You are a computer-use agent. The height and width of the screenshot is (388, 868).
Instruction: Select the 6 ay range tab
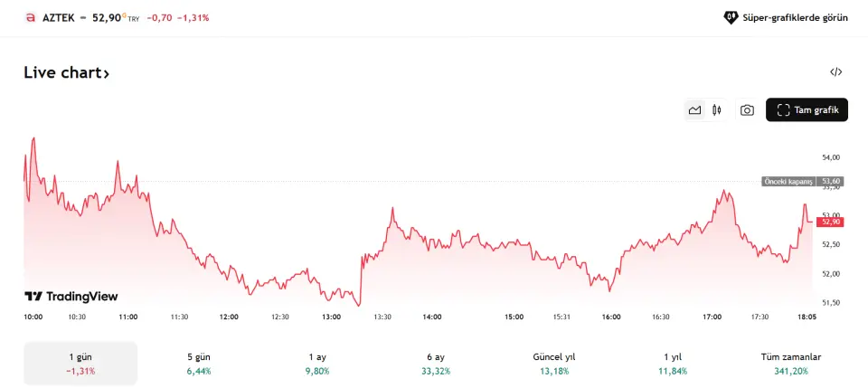click(x=436, y=364)
